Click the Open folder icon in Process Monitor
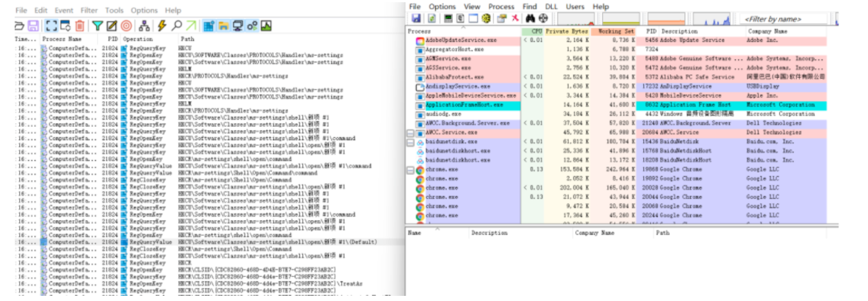 pos(19,26)
